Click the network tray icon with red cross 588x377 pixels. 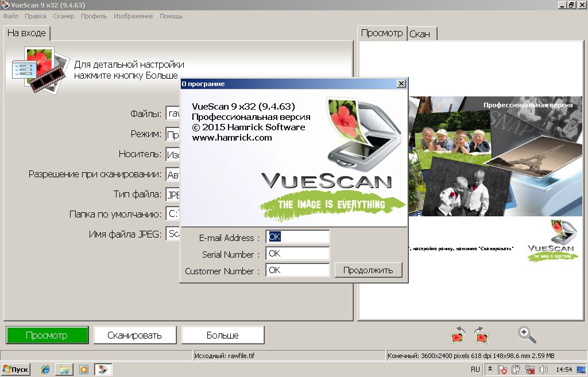pyautogui.click(x=530, y=370)
